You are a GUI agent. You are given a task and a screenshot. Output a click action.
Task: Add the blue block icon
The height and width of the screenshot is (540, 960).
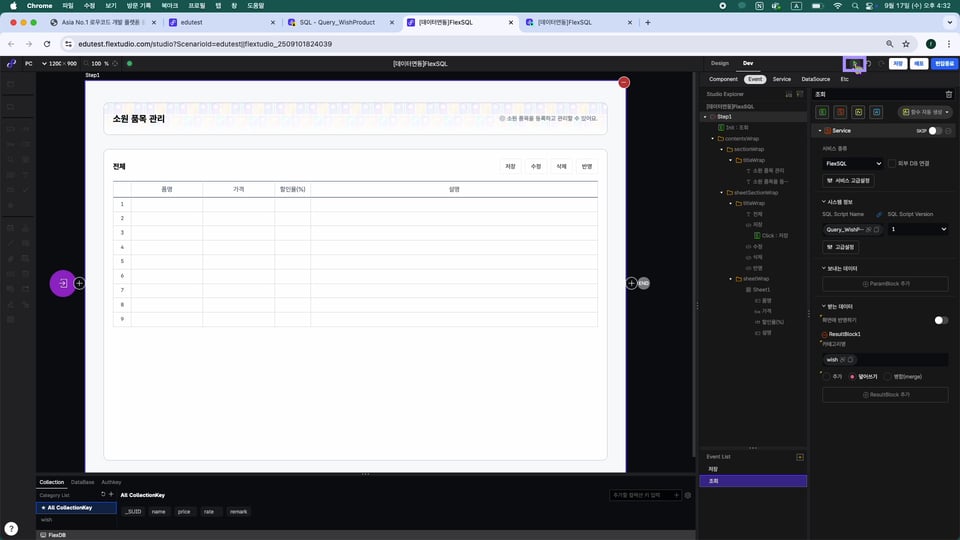[x=876, y=112]
